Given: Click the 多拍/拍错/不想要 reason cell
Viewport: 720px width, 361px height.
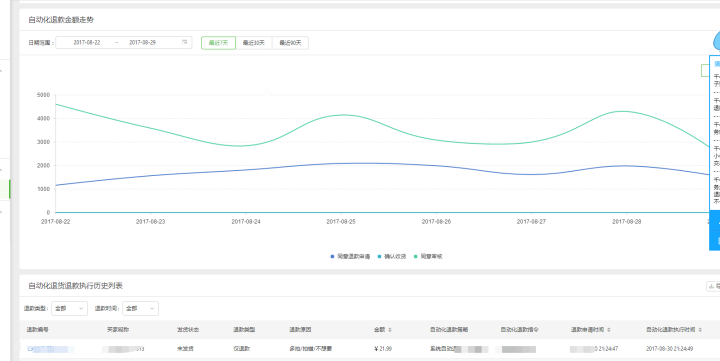Looking at the screenshot, I should (x=310, y=349).
